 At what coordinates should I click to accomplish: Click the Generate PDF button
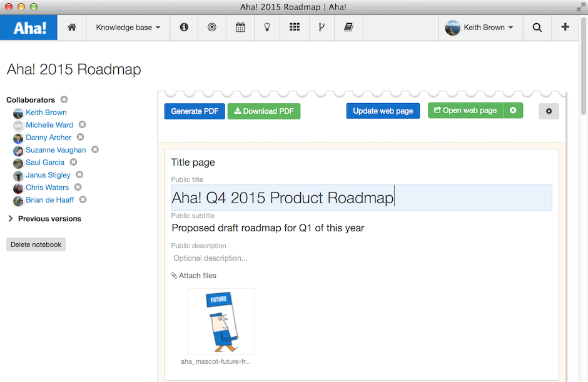tap(195, 111)
